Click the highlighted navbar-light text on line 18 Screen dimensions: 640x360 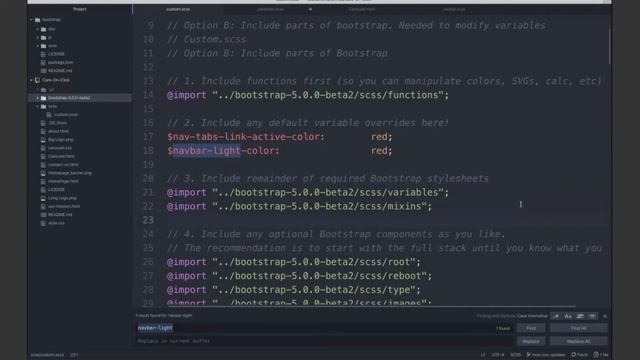coord(207,151)
